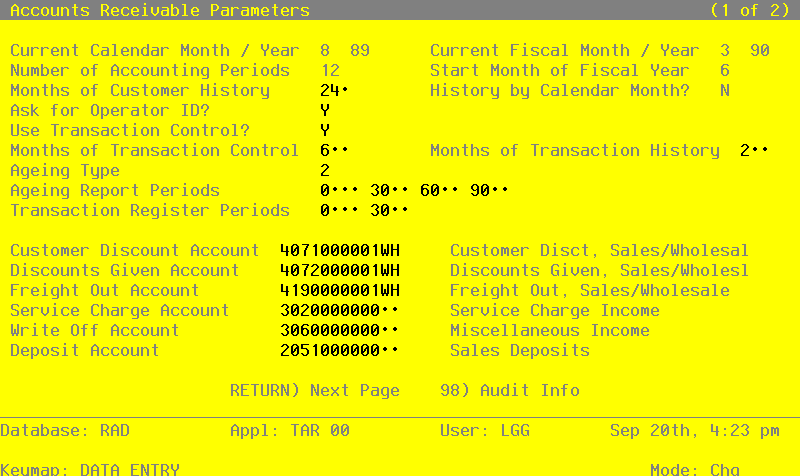Click the Ageing Report Periods 60 field
The width and height of the screenshot is (800, 476).
tap(439, 190)
